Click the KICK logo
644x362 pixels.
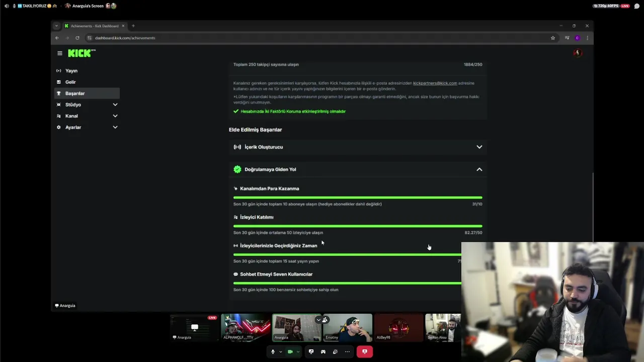82,53
